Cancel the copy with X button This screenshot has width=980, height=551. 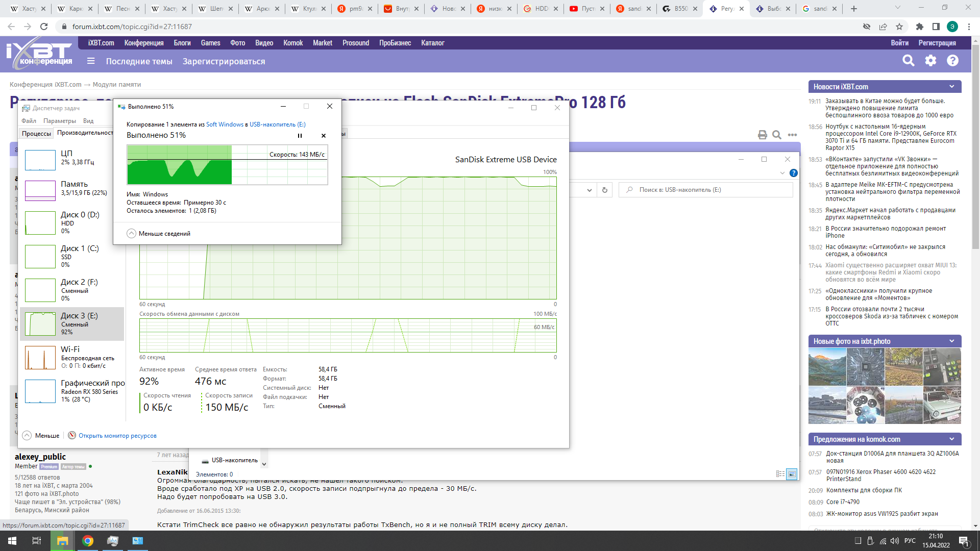323,136
